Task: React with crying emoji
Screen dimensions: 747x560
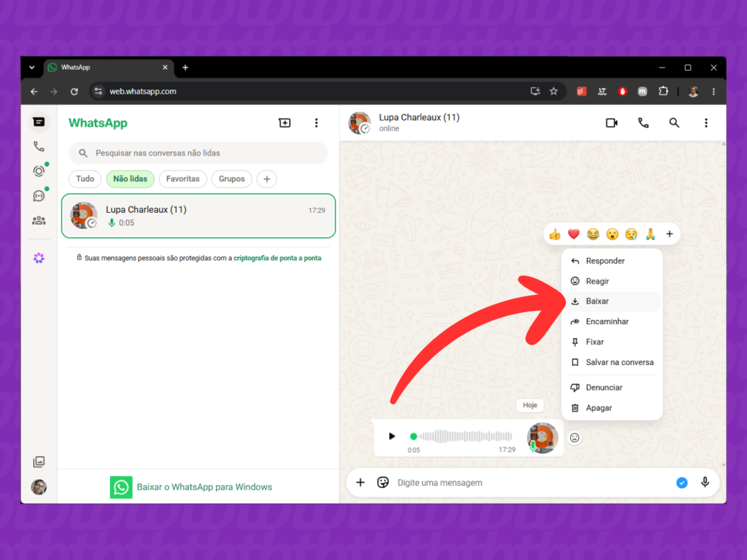Action: [x=631, y=234]
